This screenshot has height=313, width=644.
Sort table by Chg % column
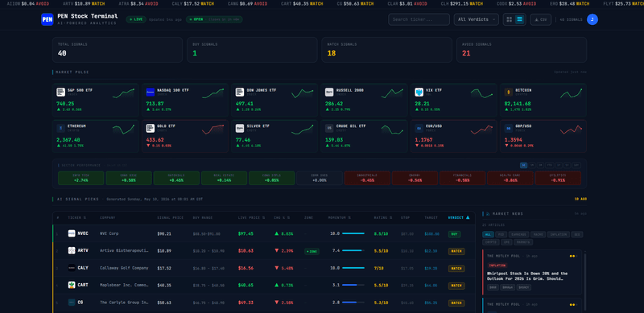(x=282, y=218)
